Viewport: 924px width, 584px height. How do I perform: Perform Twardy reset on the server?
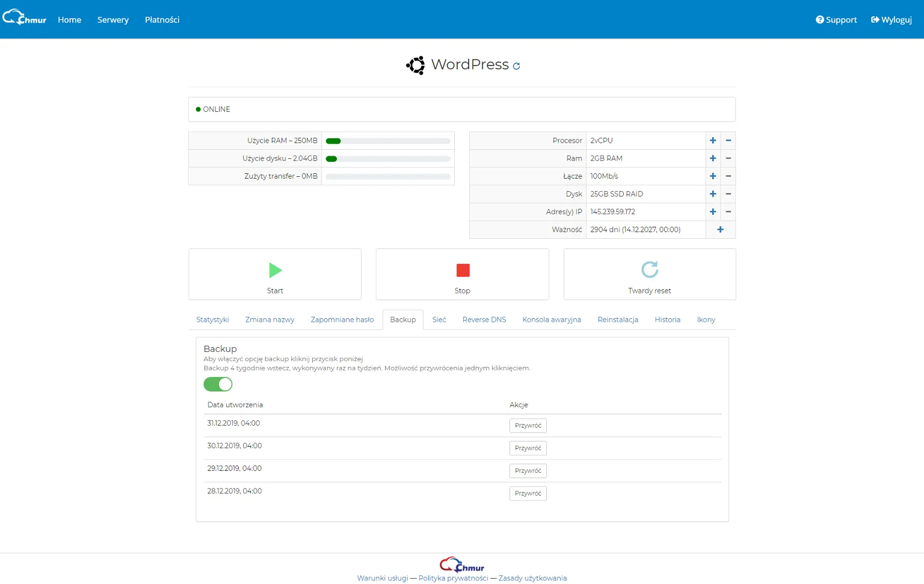tap(650, 274)
